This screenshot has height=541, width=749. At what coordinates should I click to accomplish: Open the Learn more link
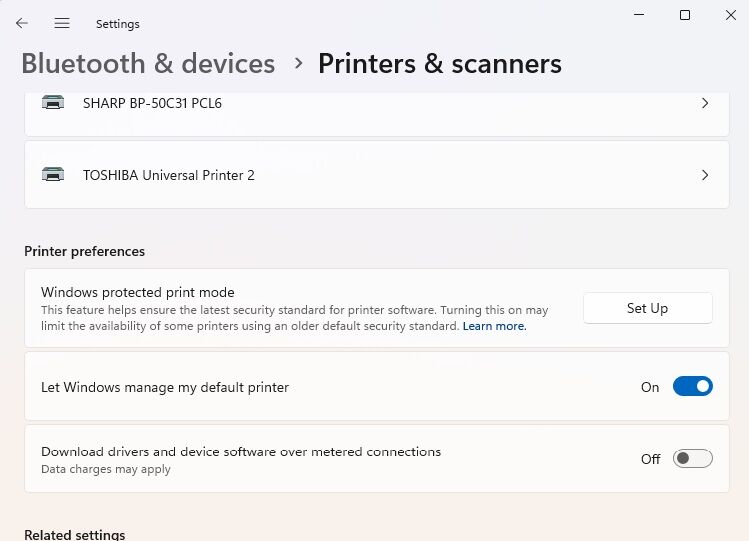point(494,326)
